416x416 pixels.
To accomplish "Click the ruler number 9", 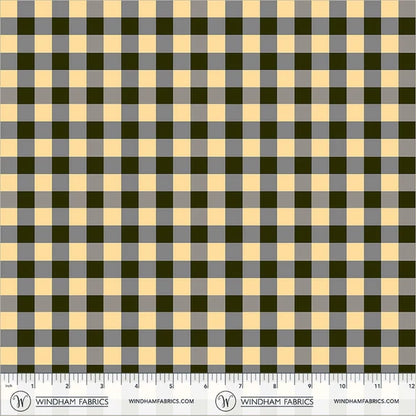I will coord(310,386).
